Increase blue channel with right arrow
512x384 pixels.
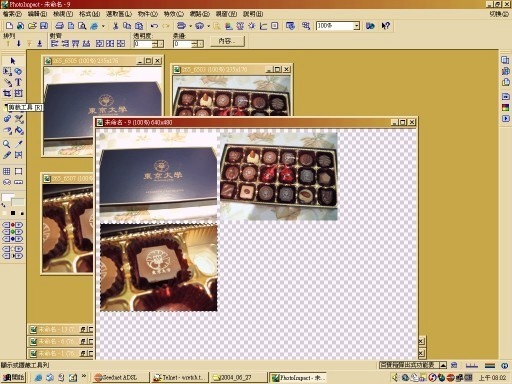(19, 239)
